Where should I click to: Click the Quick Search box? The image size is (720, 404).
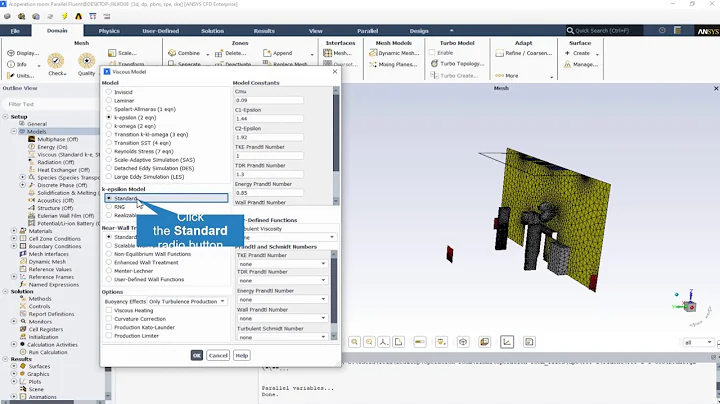coord(604,31)
